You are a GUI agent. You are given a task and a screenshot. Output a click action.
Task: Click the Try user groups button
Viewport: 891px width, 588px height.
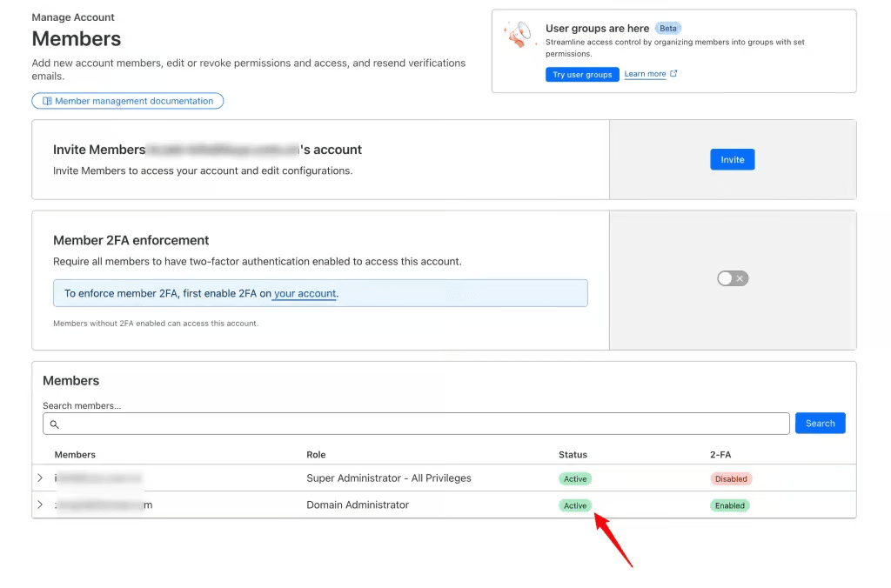[x=582, y=75]
